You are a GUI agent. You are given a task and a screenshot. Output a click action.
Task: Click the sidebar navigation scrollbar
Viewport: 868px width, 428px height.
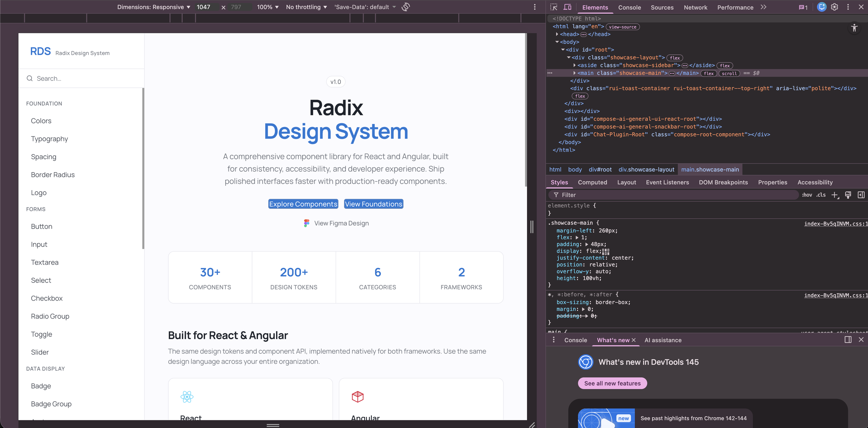tap(143, 168)
